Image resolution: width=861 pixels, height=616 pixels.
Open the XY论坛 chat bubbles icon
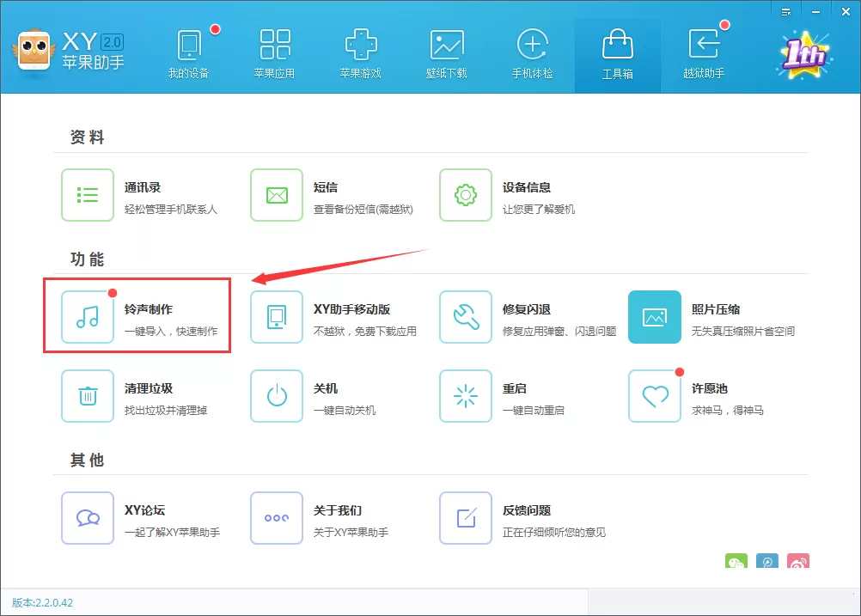point(88,518)
